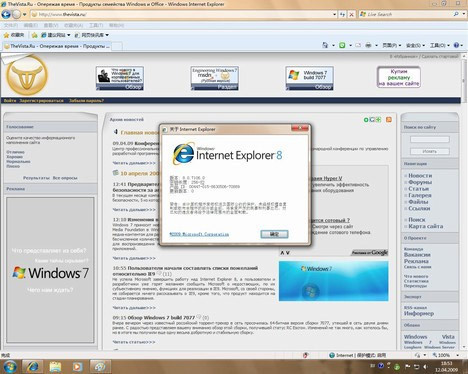468x374 pixels.
Task: Focus the address bar showing thevista.ru
Action: pos(182,14)
